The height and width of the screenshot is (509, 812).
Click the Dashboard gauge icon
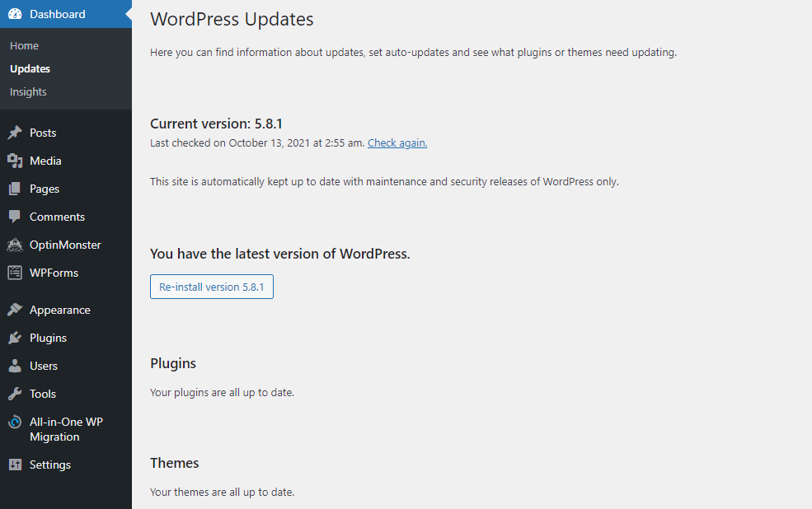(15, 14)
